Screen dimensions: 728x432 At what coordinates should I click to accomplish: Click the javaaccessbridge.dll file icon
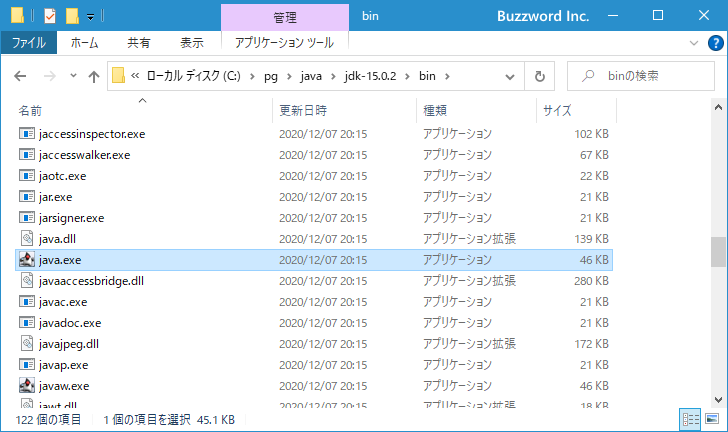click(x=27, y=280)
